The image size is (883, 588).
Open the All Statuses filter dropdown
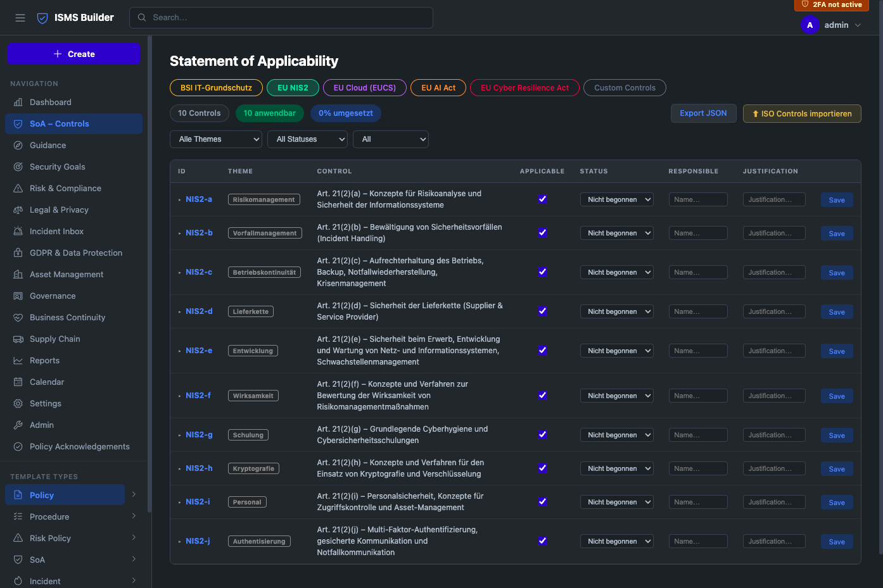point(307,139)
